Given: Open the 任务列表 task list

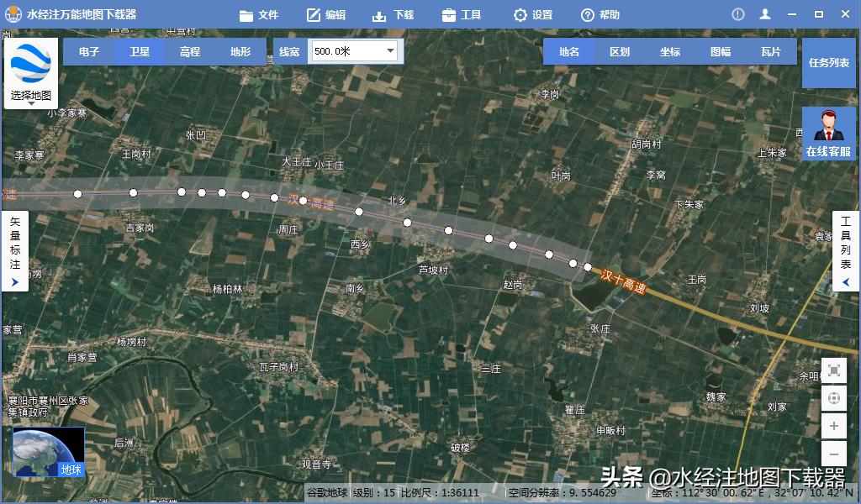Looking at the screenshot, I should click(829, 61).
